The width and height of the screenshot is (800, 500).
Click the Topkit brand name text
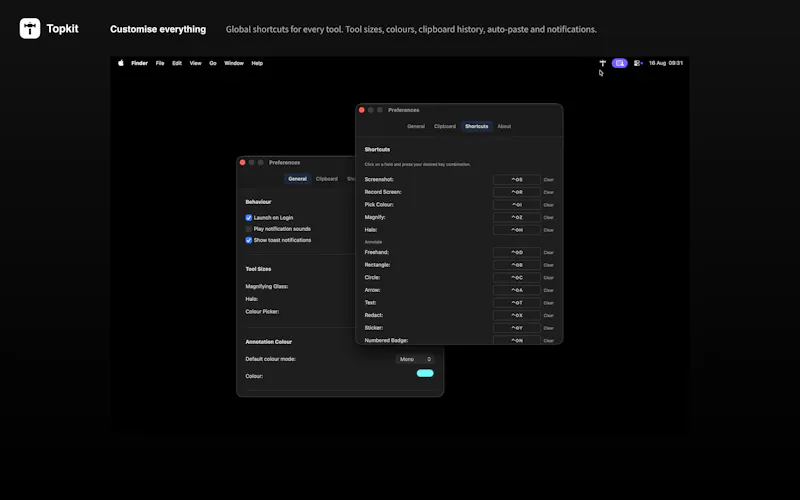62,29
